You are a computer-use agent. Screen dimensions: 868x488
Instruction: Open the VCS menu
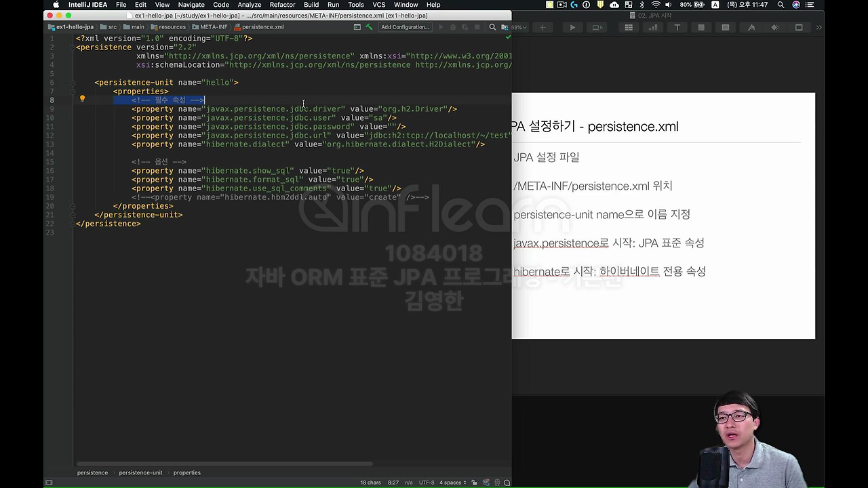(x=379, y=5)
